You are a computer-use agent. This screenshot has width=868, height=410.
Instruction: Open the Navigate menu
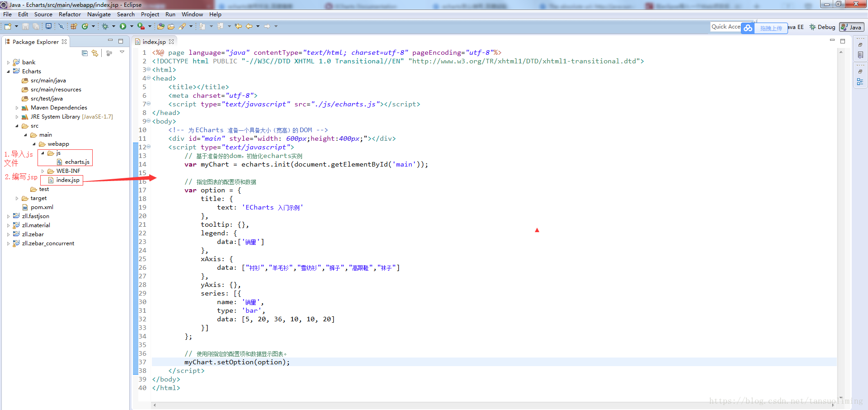point(99,14)
